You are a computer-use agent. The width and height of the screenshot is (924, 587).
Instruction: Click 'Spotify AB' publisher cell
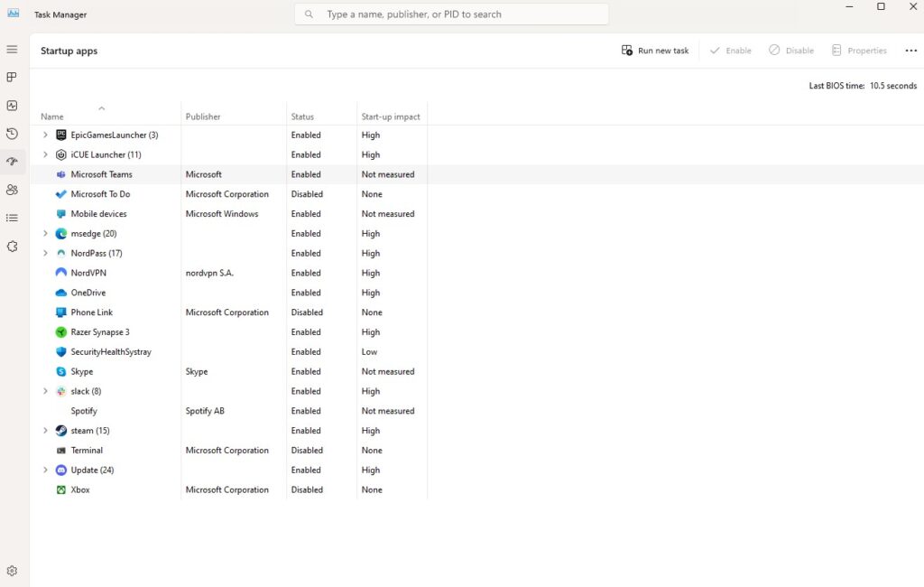[x=205, y=411]
